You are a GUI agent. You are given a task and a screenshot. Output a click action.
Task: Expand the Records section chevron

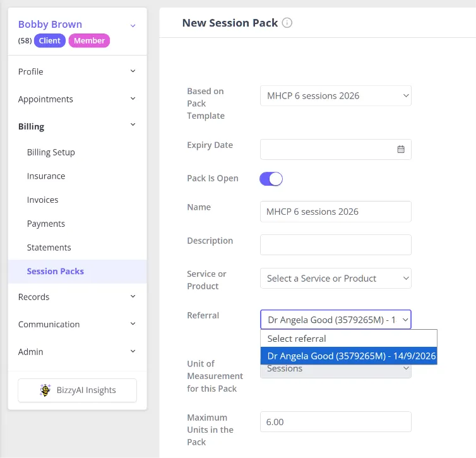click(x=133, y=296)
